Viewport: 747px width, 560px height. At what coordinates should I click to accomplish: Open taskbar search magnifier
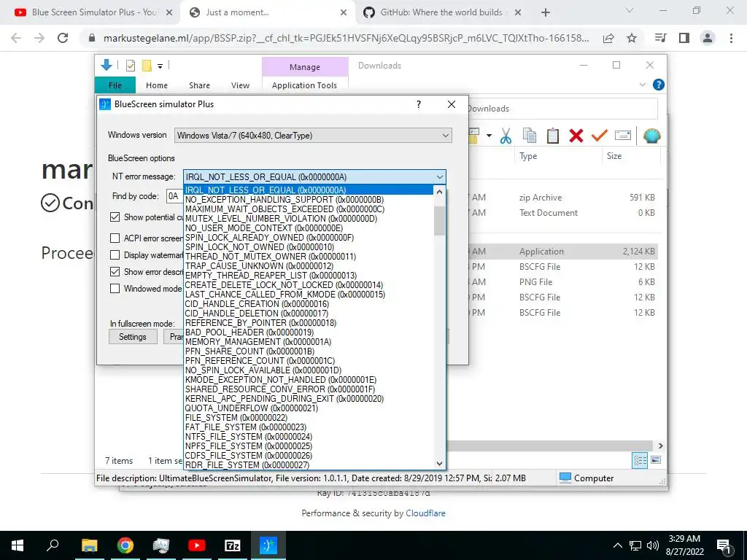tap(53, 545)
